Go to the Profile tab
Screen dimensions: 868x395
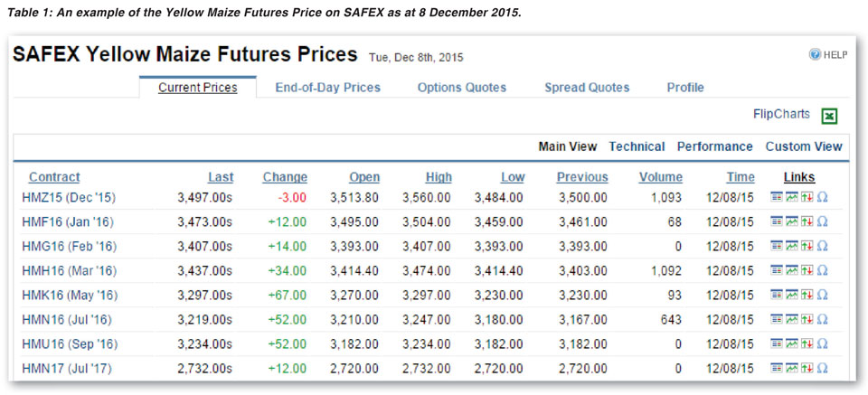[685, 88]
